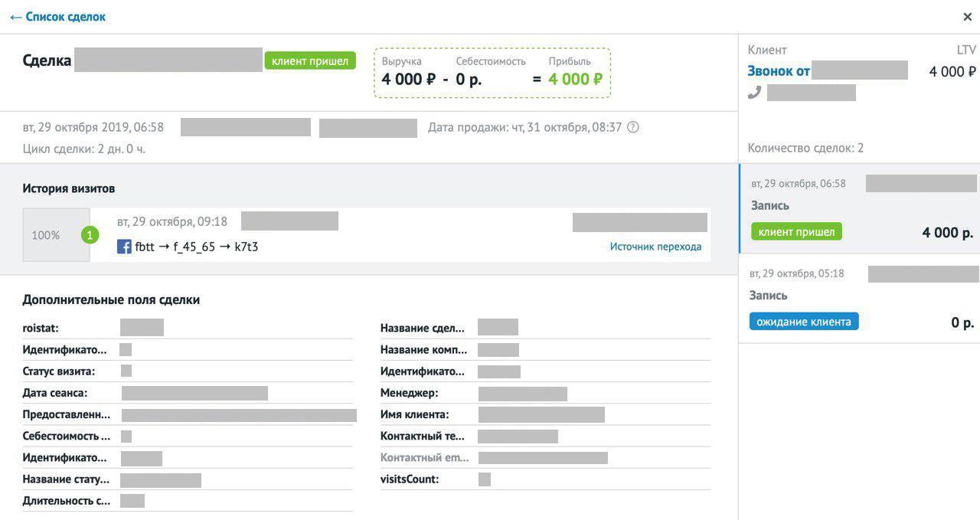This screenshot has width=980, height=520.
Task: Select the deal card from 05:18
Action: point(857,298)
